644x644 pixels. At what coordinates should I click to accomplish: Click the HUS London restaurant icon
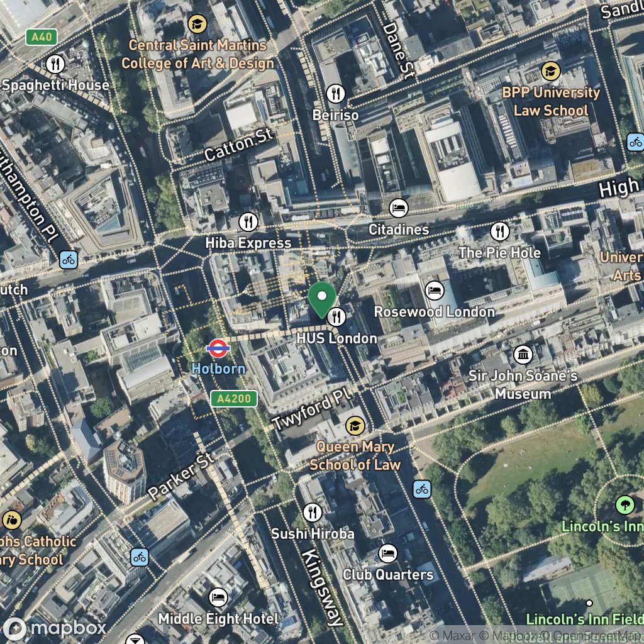[x=336, y=317]
